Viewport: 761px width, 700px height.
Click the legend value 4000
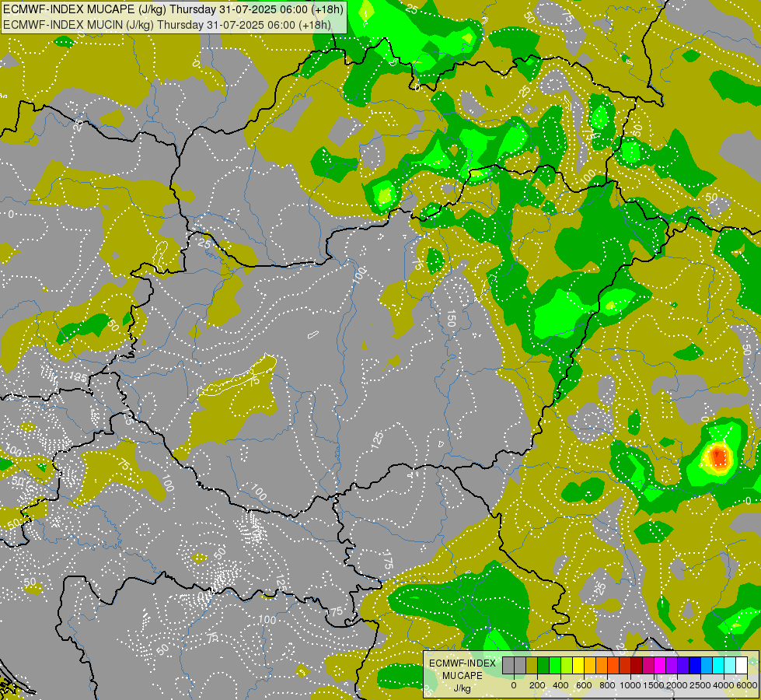(724, 685)
